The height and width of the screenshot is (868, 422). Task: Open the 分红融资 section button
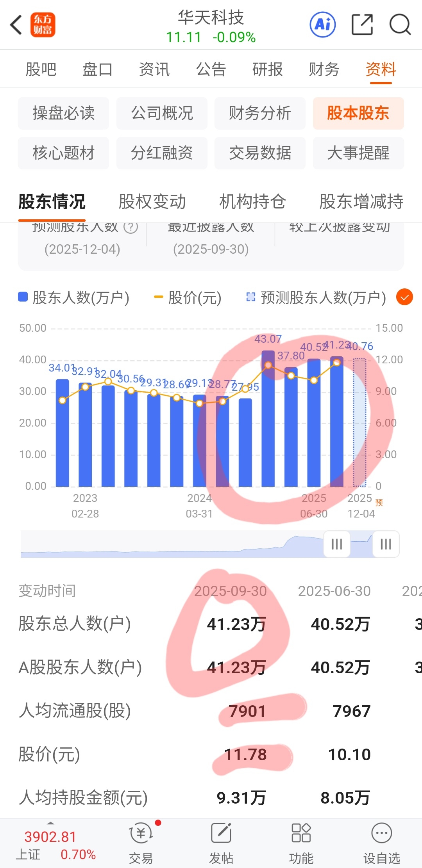click(162, 153)
